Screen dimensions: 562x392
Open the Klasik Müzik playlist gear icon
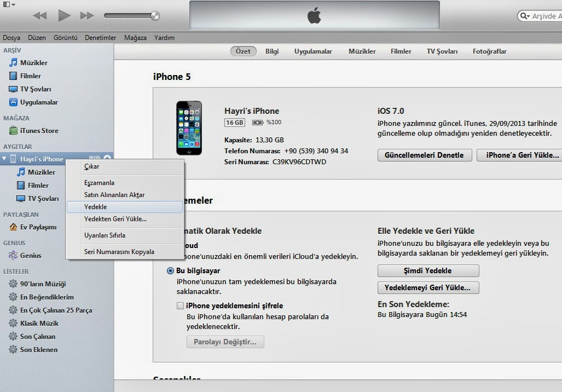pyautogui.click(x=13, y=323)
